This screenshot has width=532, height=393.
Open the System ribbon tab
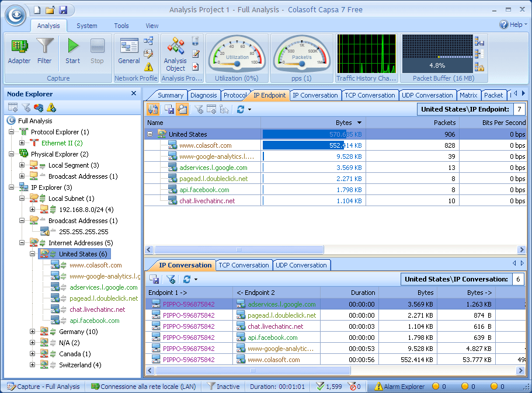87,26
